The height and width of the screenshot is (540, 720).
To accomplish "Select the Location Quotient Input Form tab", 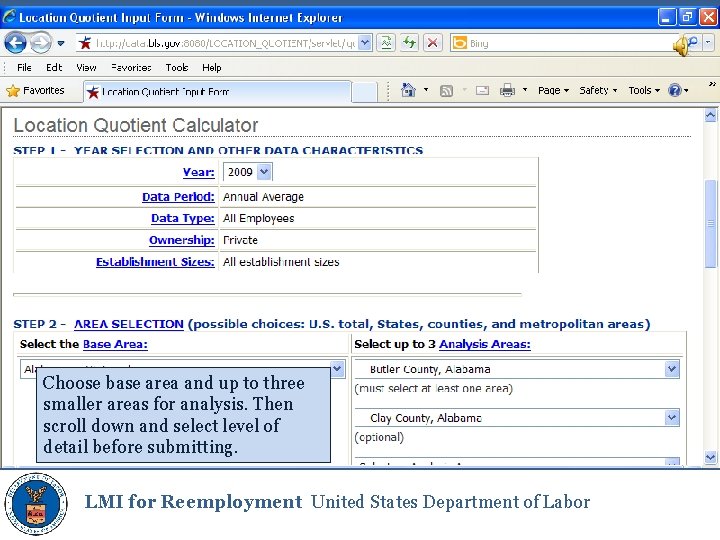I will click(217, 91).
